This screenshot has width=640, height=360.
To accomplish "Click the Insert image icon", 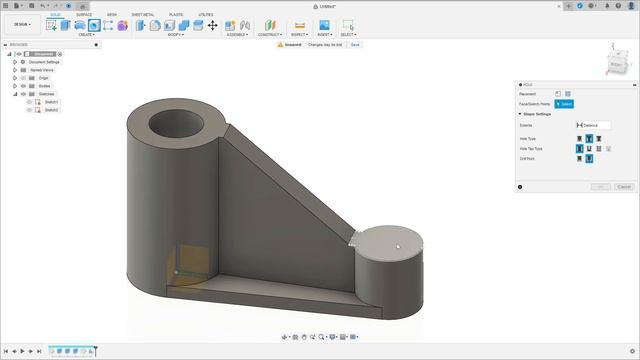I will 324,25.
